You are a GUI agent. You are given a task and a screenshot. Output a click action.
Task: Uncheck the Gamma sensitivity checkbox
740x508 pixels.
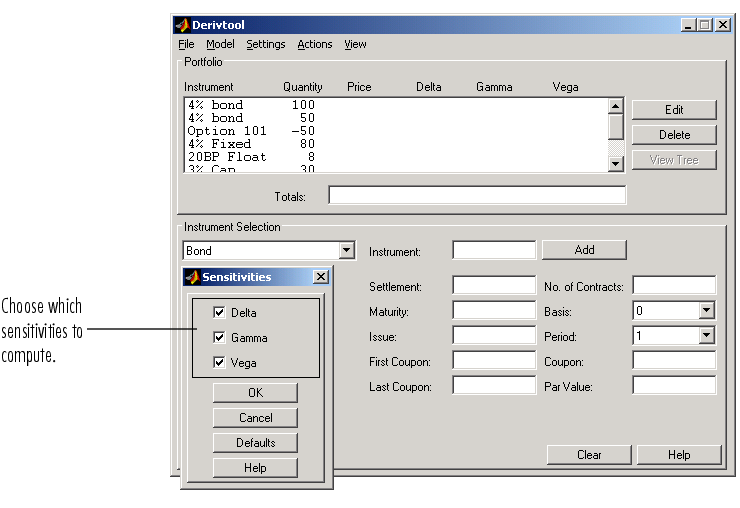click(x=219, y=337)
